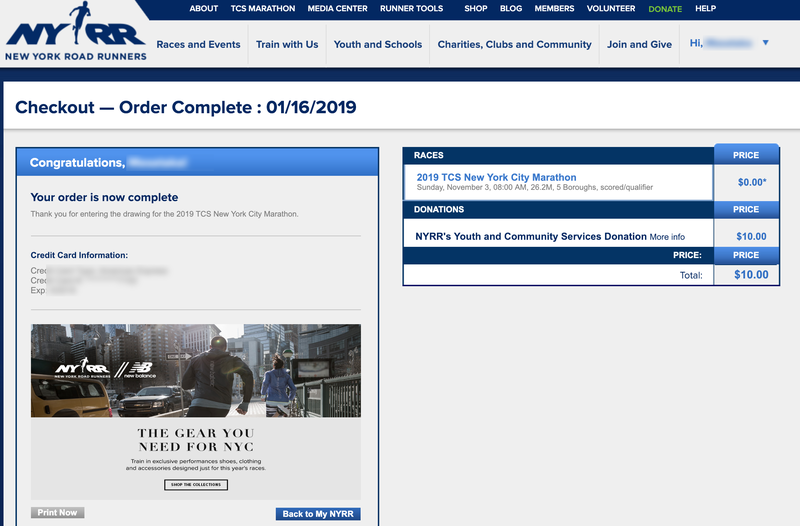
Task: Click More info next to donation
Action: click(667, 237)
